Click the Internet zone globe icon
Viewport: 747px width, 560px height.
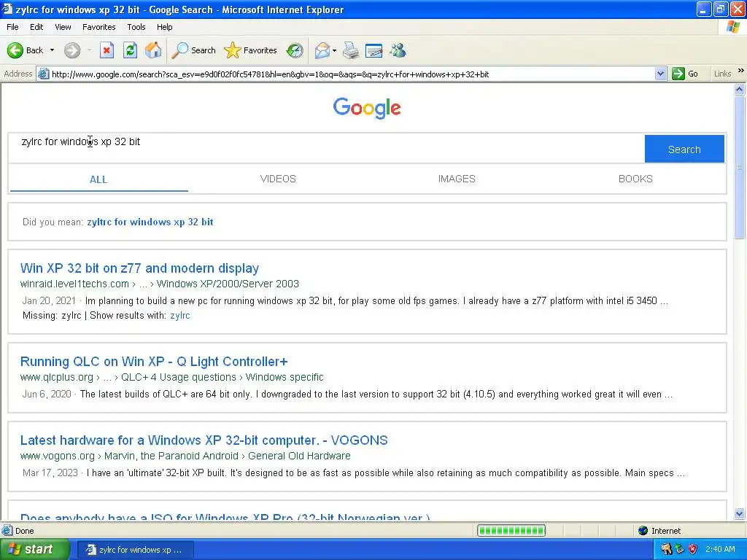click(643, 531)
